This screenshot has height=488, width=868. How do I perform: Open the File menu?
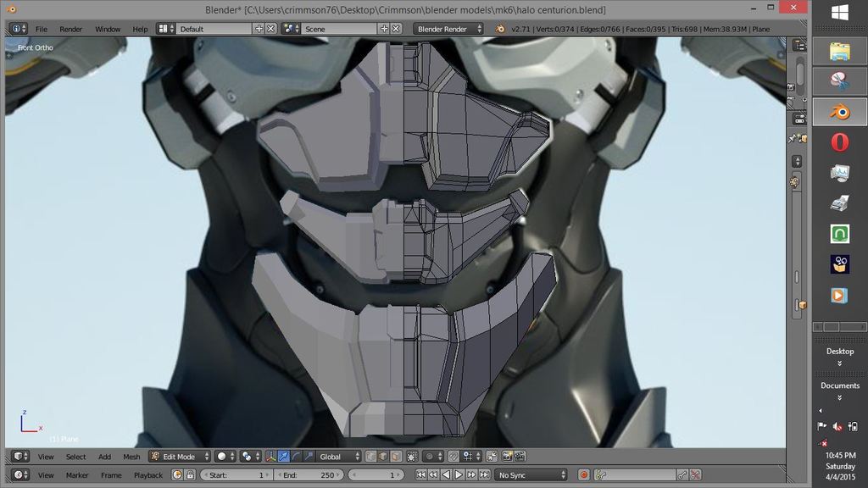point(41,29)
